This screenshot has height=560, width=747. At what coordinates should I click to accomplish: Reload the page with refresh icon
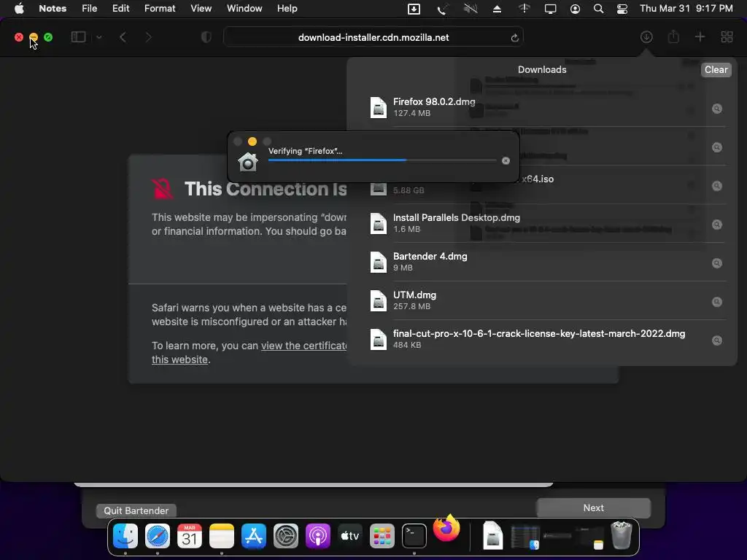(x=514, y=38)
